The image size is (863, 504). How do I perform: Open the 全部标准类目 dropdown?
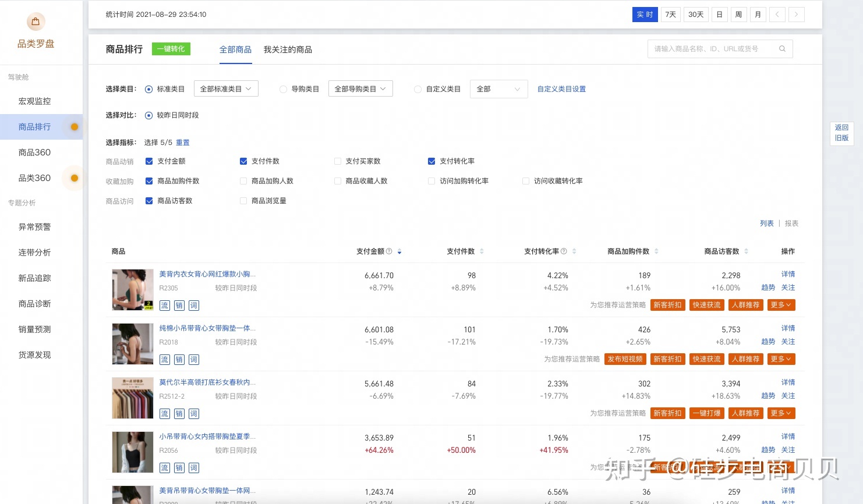(226, 88)
